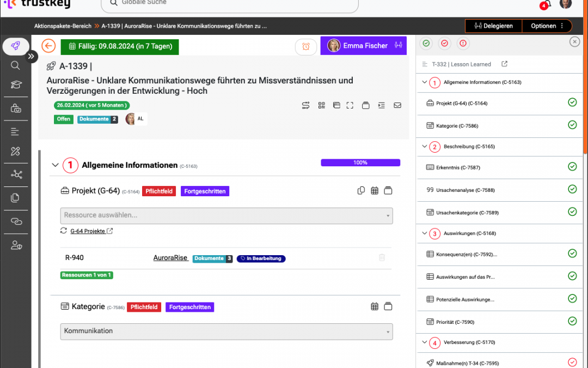588x368 pixels.
Task: Collapse the Allgemeine Informationen main section
Action: 54,165
